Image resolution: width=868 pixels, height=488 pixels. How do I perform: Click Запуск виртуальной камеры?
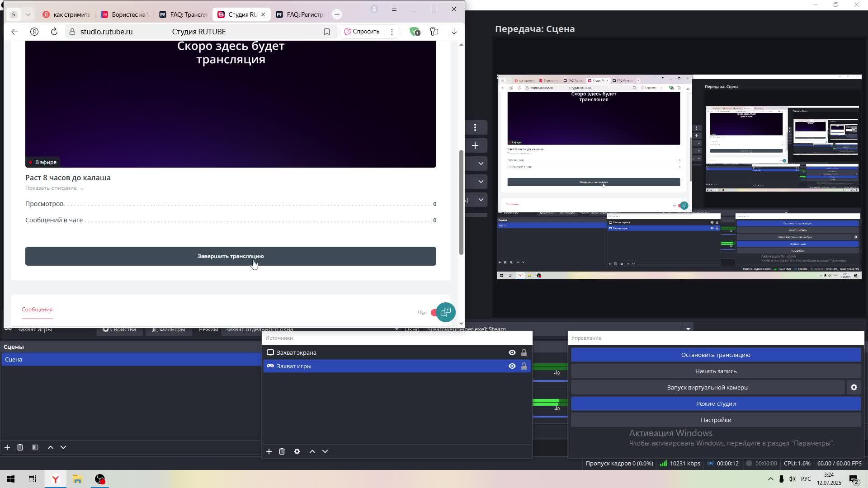coord(708,387)
